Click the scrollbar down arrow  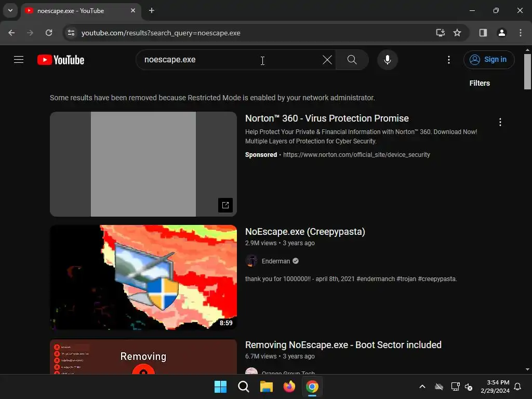(527, 369)
